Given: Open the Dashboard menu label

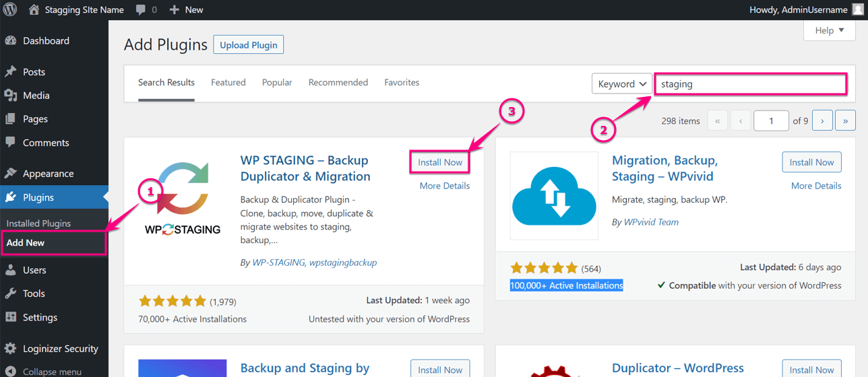Looking at the screenshot, I should (46, 40).
